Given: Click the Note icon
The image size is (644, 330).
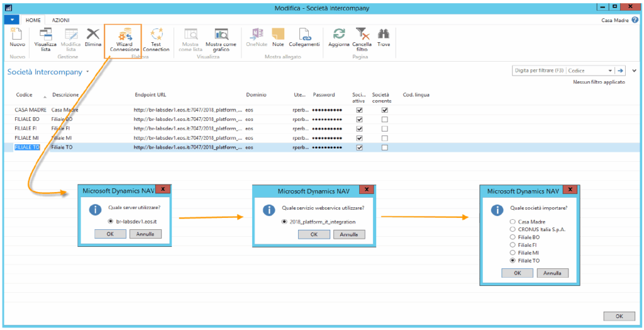Looking at the screenshot, I should (278, 34).
